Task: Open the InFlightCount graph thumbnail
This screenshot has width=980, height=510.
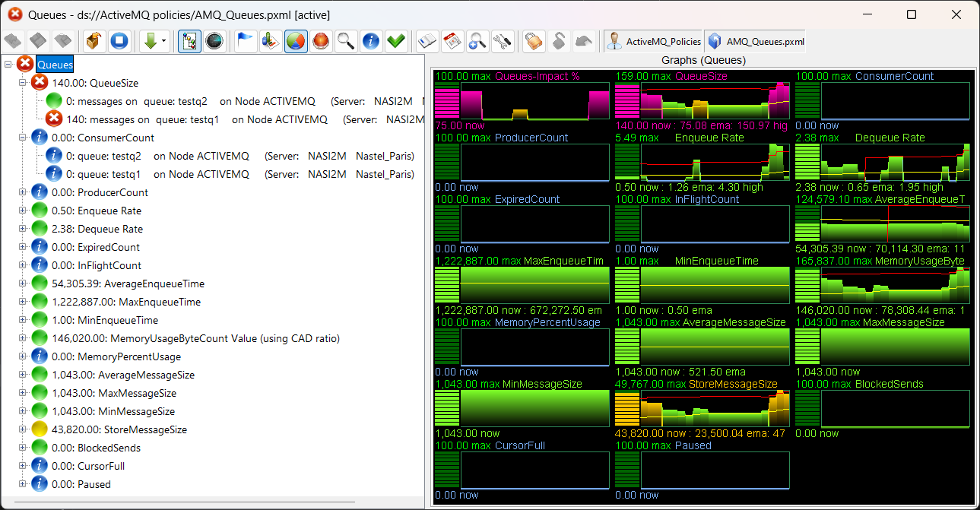Action: pos(702,223)
